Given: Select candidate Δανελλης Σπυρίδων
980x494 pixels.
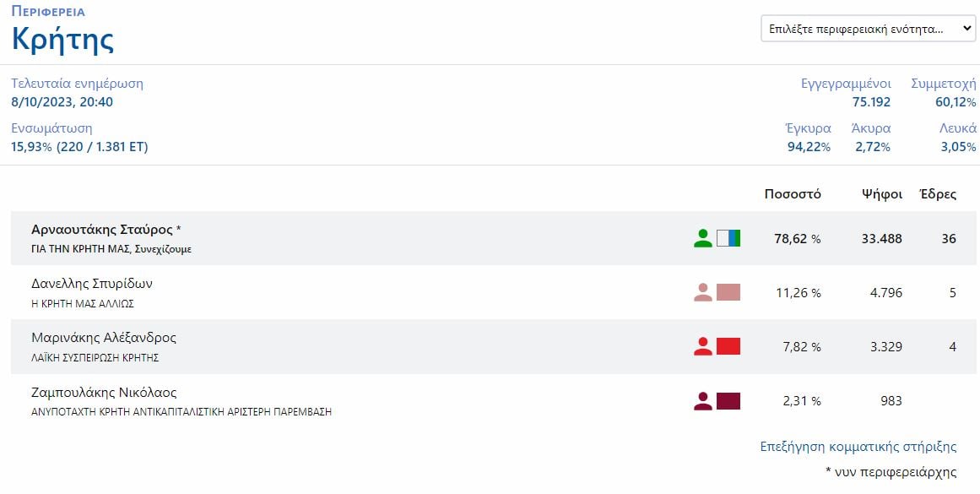Looking at the screenshot, I should [92, 284].
